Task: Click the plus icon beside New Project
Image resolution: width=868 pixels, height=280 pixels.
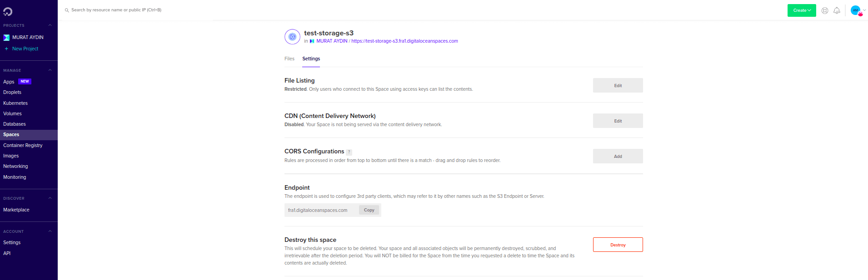Action: [x=6, y=49]
